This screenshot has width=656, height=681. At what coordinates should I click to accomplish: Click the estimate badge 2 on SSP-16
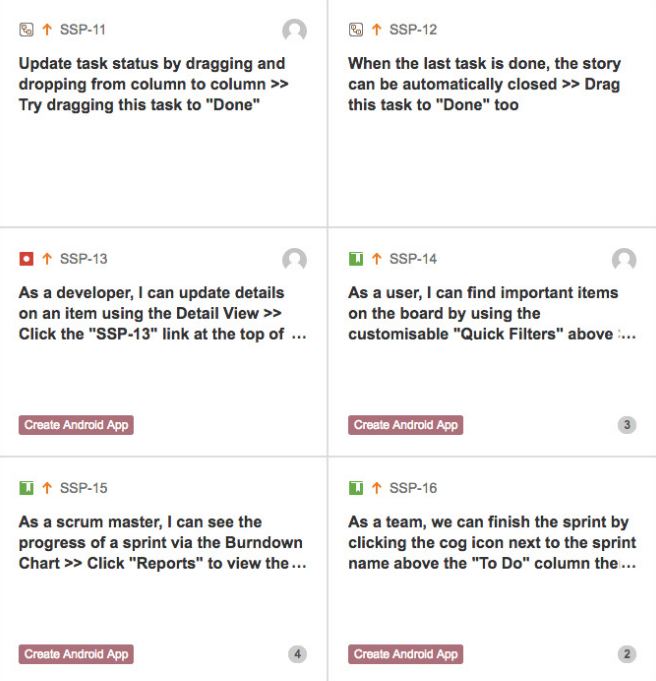627,654
